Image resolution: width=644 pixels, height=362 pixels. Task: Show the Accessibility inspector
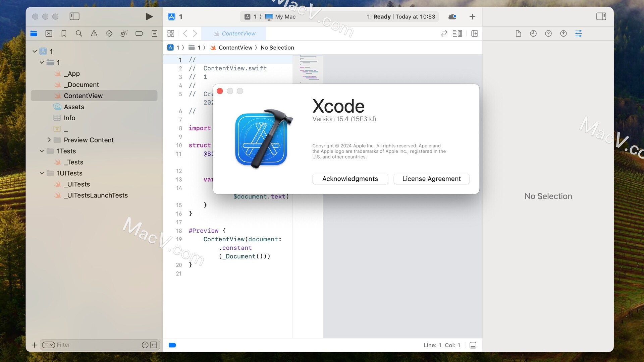563,34
